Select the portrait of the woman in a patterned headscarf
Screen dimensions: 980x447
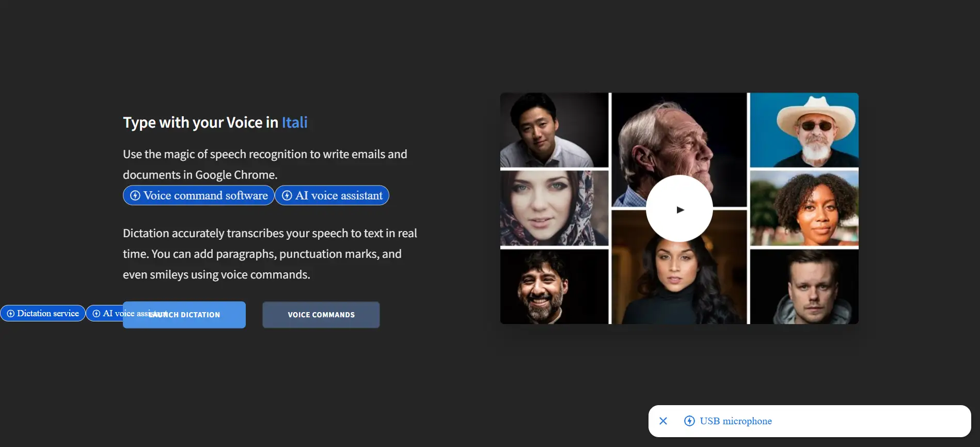554,208
